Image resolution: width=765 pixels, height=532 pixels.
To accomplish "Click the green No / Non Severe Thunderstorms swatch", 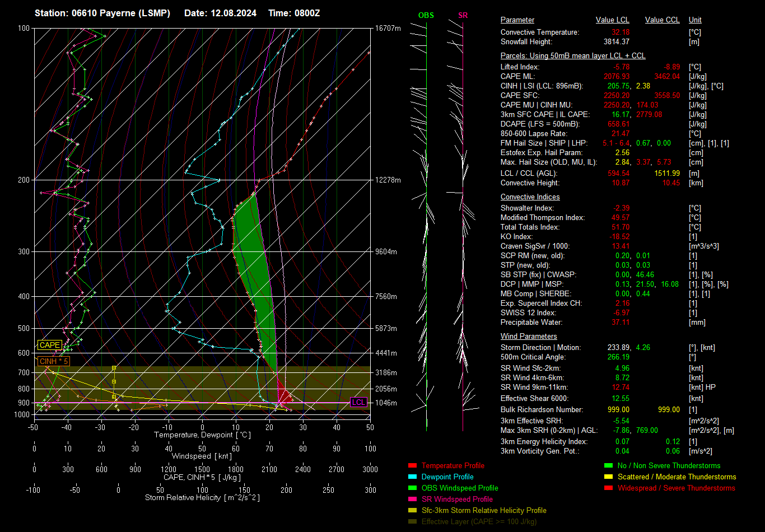I will (x=609, y=466).
